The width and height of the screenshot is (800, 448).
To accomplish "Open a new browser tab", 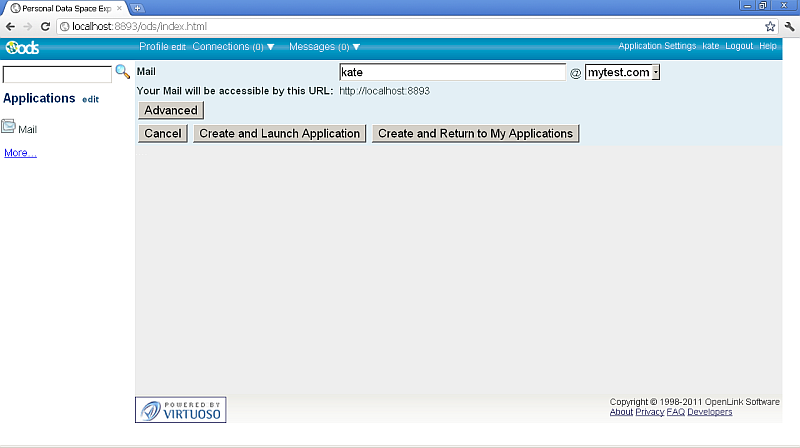I will pyautogui.click(x=137, y=8).
